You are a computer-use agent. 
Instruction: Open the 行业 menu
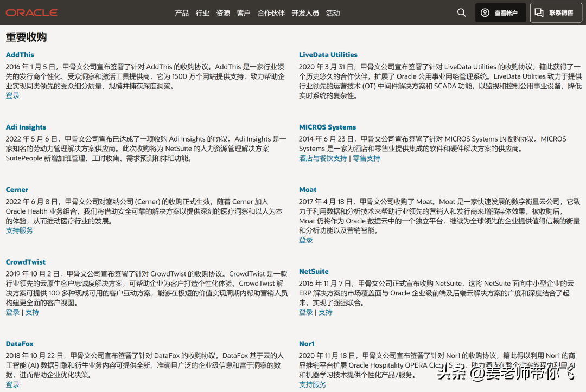point(202,13)
